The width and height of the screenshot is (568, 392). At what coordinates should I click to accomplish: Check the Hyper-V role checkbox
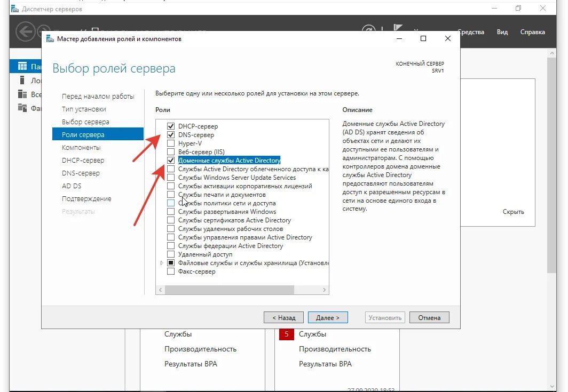[171, 143]
